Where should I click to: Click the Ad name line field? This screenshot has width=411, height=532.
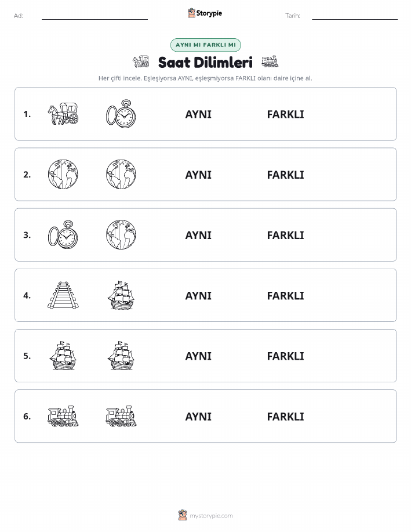(94, 16)
